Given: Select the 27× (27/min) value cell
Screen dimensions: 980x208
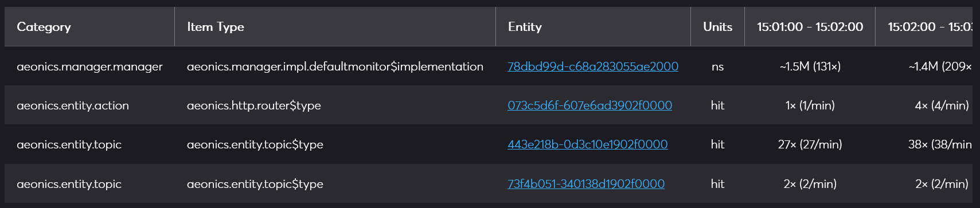Looking at the screenshot, I should pyautogui.click(x=810, y=144).
